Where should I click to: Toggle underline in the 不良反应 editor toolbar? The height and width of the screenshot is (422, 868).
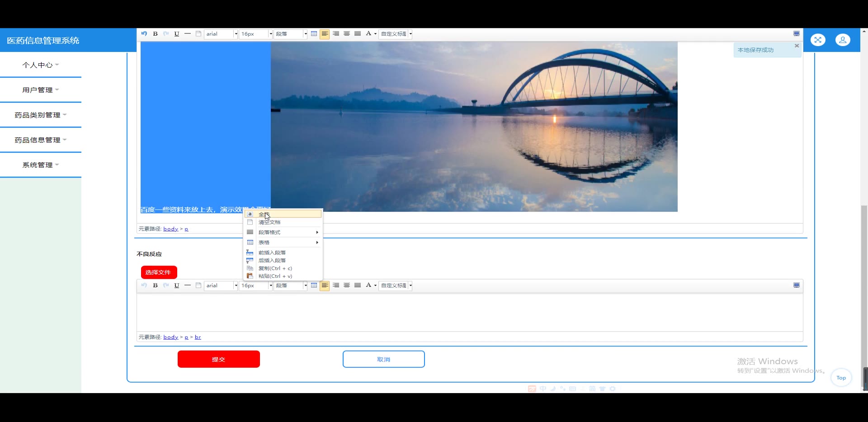[177, 286]
